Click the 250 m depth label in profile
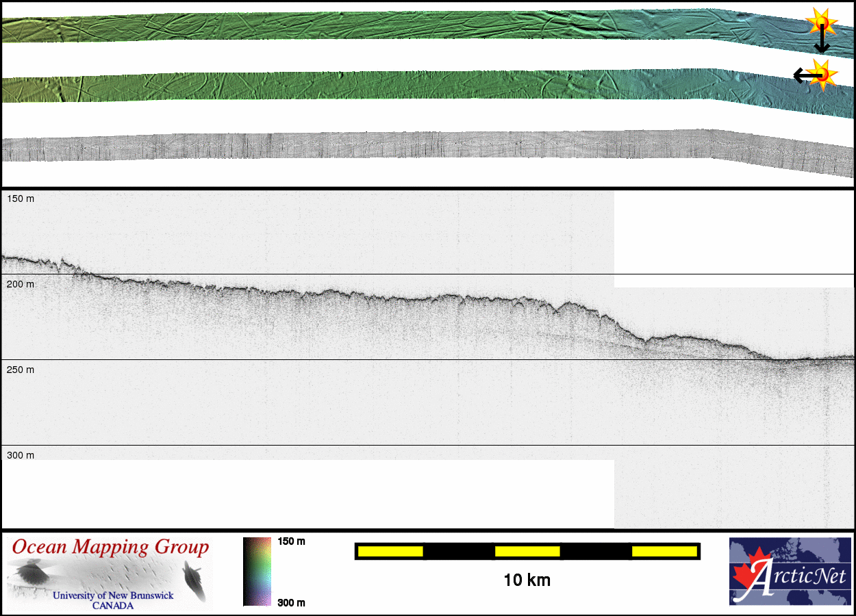 (21, 370)
